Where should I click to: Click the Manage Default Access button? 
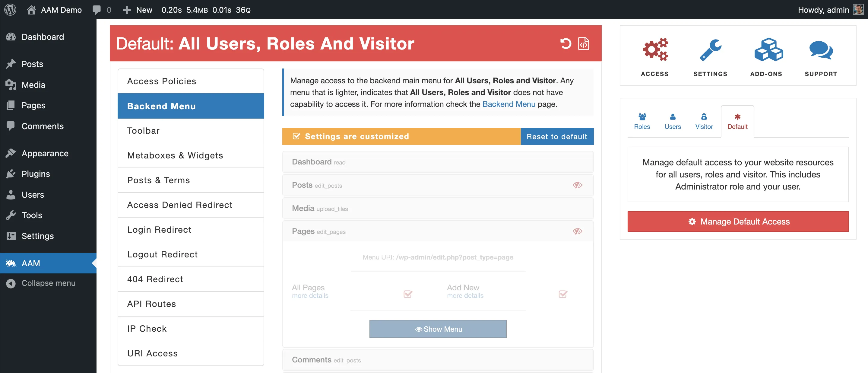point(738,221)
